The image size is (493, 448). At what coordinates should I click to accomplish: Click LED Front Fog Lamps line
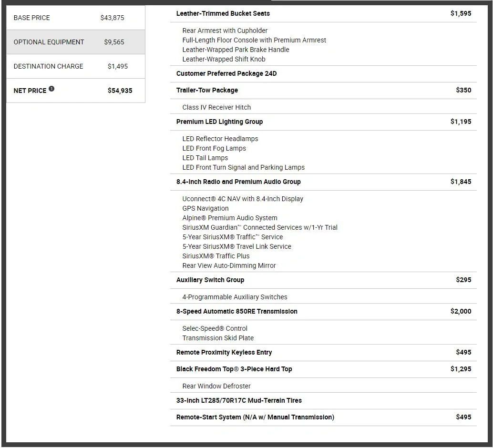point(214,148)
